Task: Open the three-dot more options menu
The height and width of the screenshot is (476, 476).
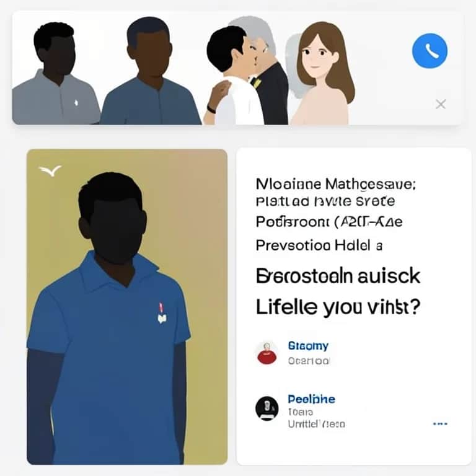Action: tap(440, 423)
